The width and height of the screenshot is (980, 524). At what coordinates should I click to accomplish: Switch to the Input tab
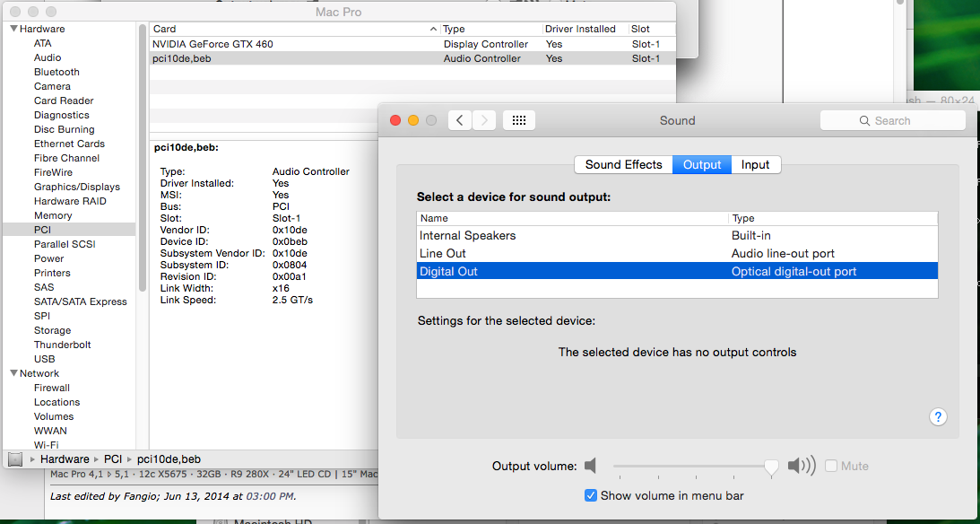point(756,165)
